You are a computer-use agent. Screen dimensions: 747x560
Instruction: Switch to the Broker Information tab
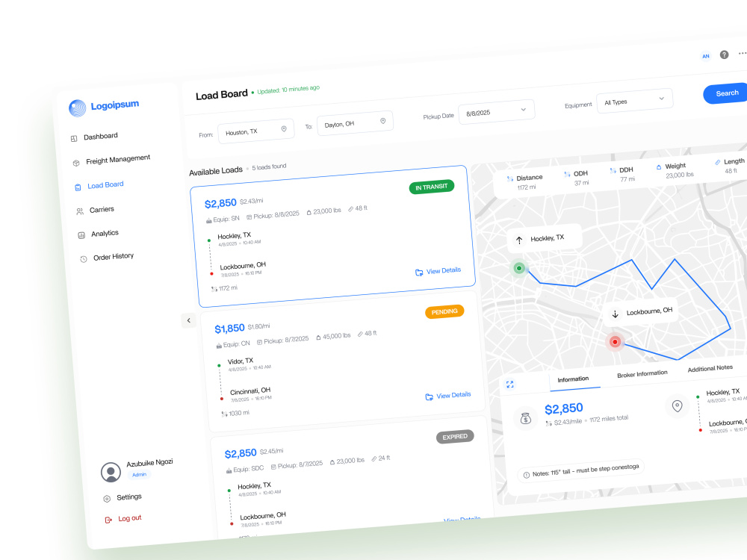coord(642,374)
